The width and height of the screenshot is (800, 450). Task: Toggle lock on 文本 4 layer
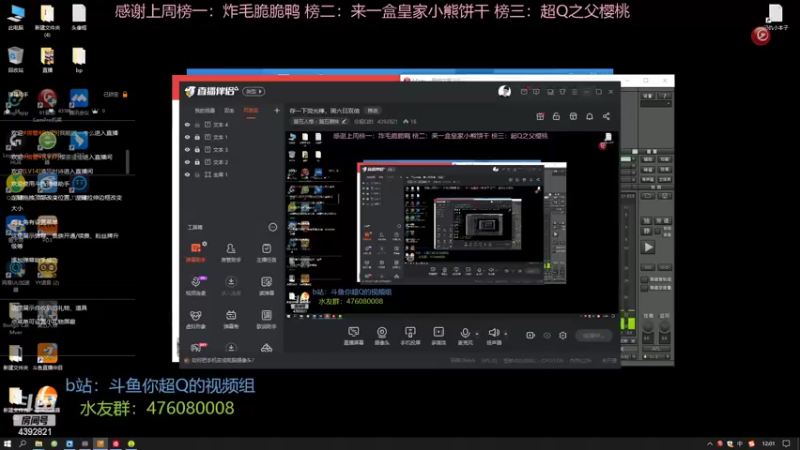pos(197,124)
